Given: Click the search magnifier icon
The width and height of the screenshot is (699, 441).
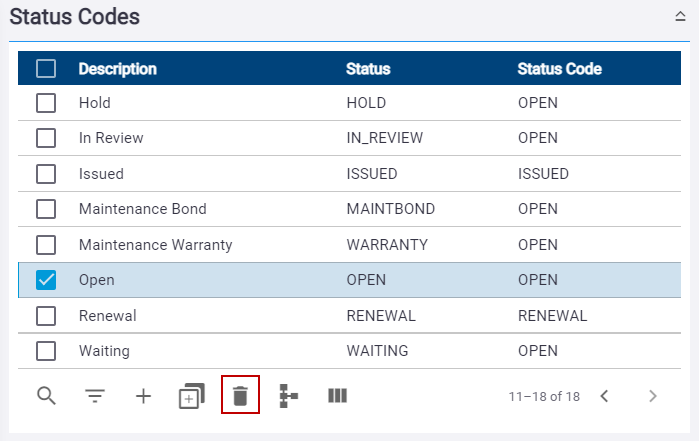Looking at the screenshot, I should 46,396.
